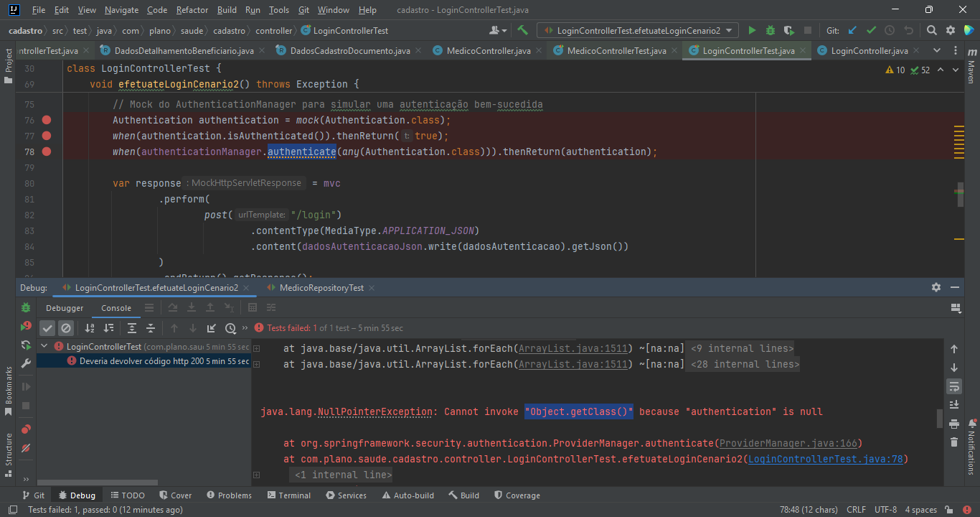Import tests from file icon

pos(211,328)
